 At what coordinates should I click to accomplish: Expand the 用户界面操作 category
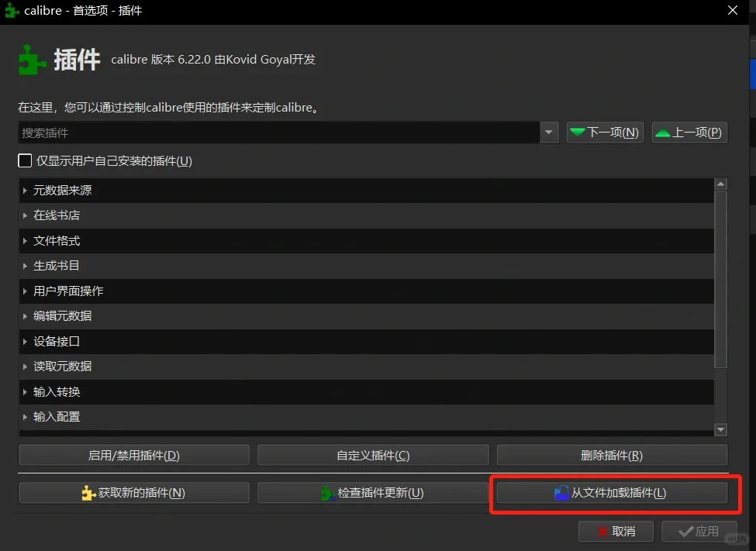coord(25,291)
